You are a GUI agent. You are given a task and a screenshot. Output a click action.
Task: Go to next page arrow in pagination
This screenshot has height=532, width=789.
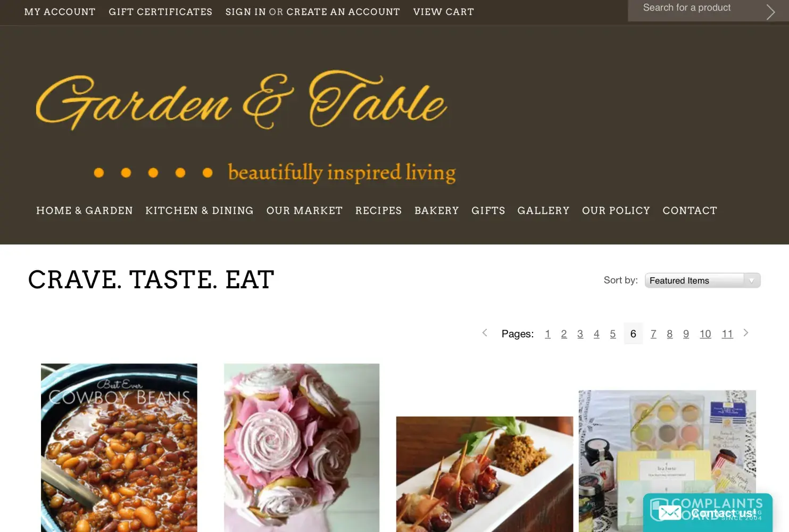746,333
